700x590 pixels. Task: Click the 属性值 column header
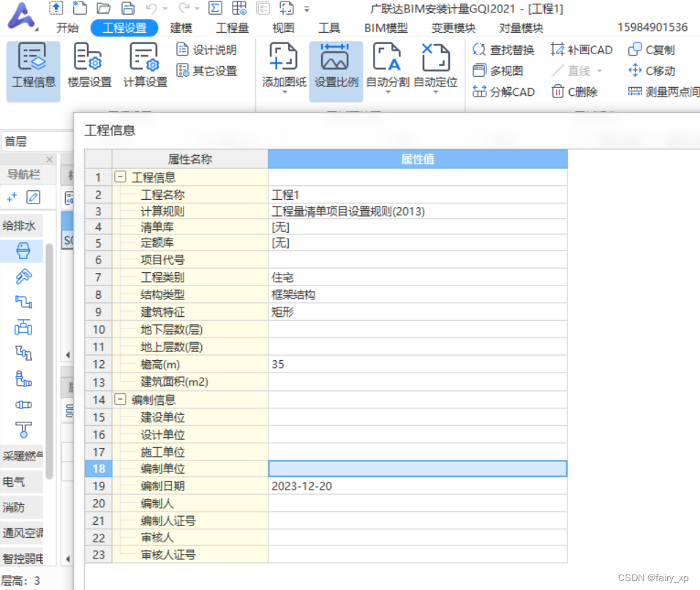(x=418, y=159)
